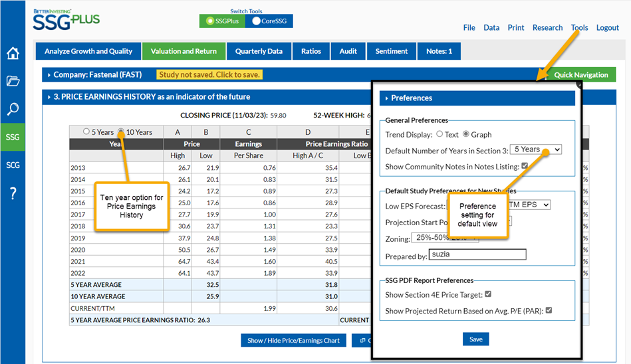This screenshot has width=631, height=364.
Task: Click 2019 high price value 37.9
Action: tap(184, 238)
